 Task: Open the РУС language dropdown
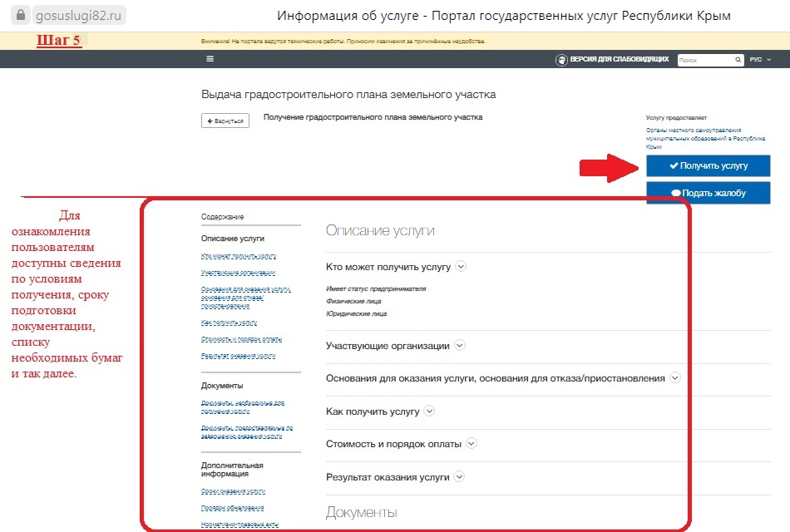point(760,60)
